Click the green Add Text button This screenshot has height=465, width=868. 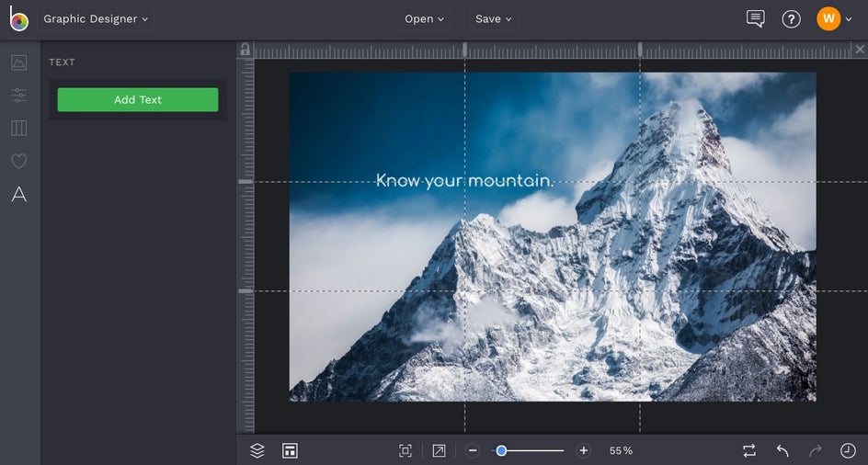138,99
